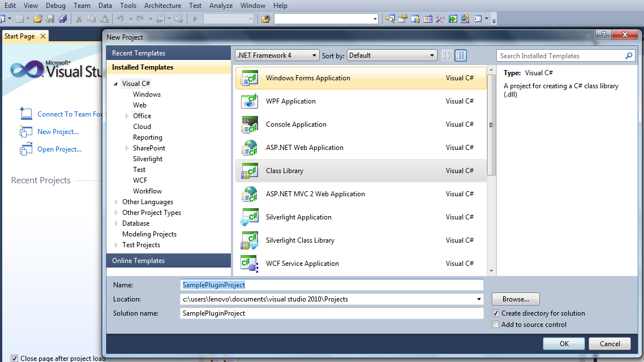Click the Navigate Forward toolbar icon

(x=179, y=19)
